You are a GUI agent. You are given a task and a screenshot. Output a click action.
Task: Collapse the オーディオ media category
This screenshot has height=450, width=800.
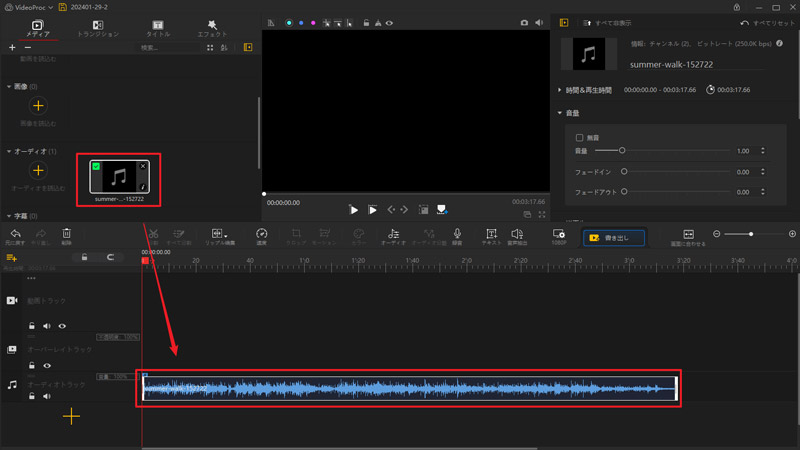9,151
